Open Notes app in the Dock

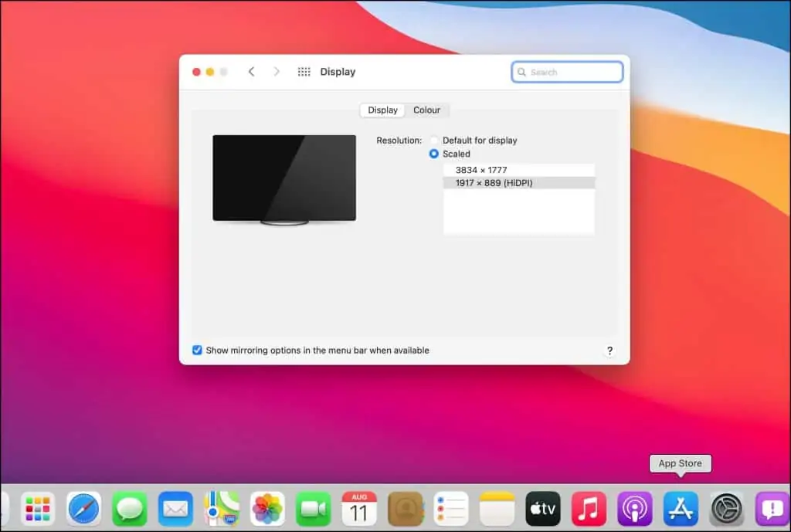497,509
